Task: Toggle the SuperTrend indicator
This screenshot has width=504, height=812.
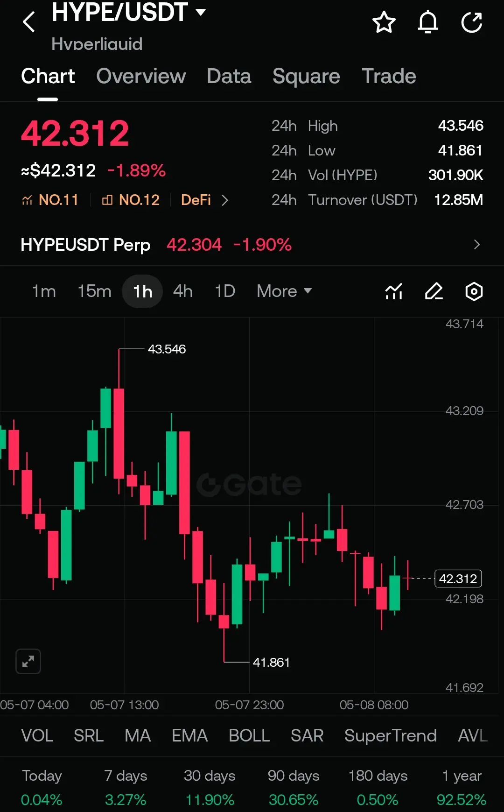Action: point(391,735)
